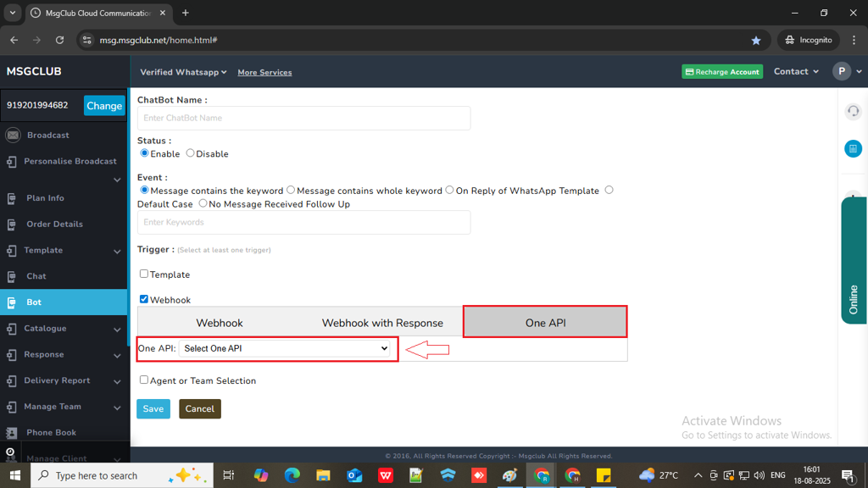Bookmark this page with the star icon
The width and height of the screenshot is (868, 488).
[x=755, y=41]
